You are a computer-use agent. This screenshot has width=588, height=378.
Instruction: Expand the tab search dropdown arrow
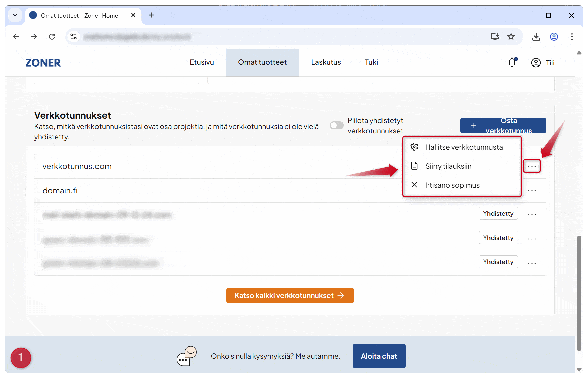pos(15,15)
